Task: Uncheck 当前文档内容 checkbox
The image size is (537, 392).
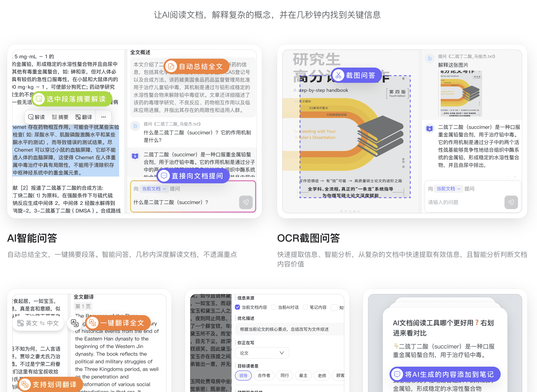Action: coord(237,307)
